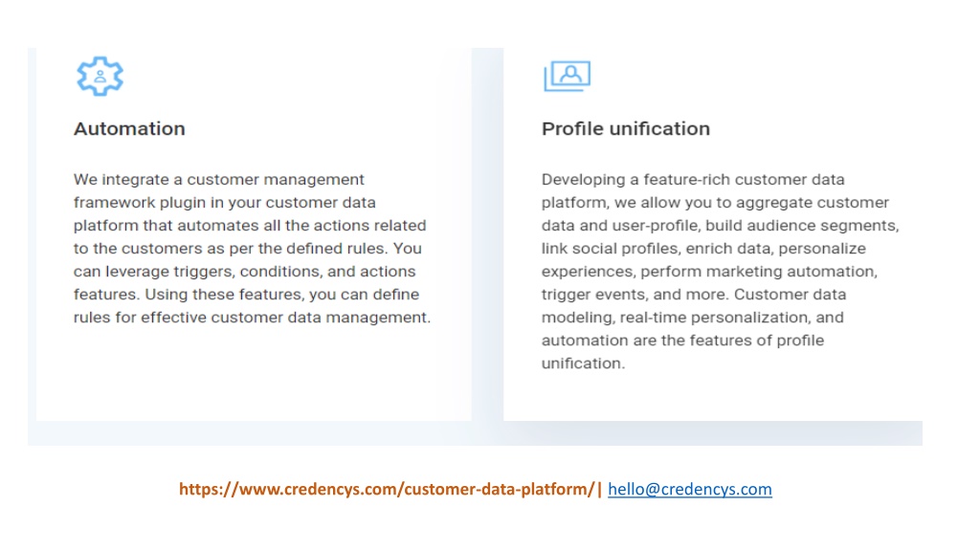Click the line mentioning "triggers, conditions, and actions"
Image resolution: width=980 pixels, height=551 pixels.
point(244,272)
